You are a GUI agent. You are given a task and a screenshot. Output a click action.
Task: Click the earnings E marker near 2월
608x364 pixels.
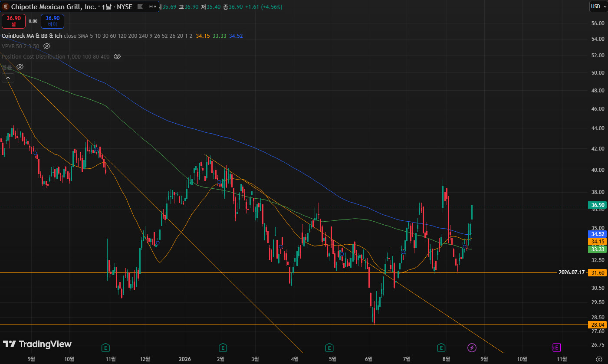223,347
